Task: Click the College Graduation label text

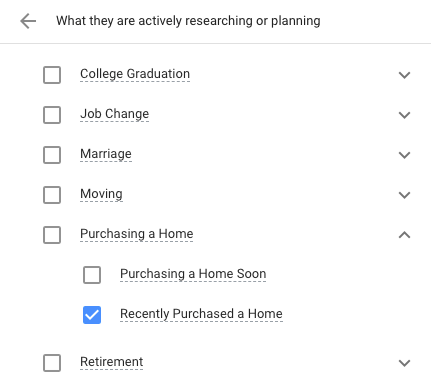Action: [x=135, y=74]
